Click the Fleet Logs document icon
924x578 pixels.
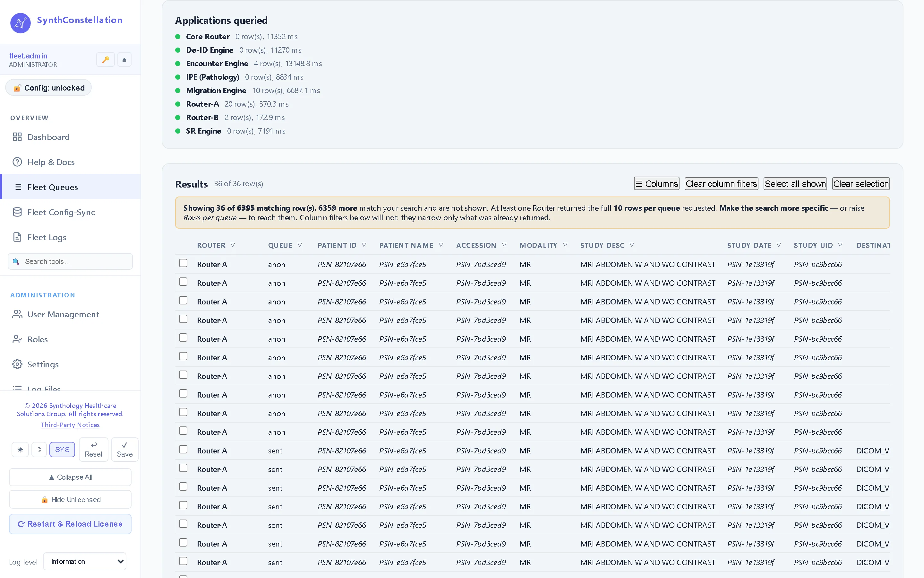(x=17, y=237)
